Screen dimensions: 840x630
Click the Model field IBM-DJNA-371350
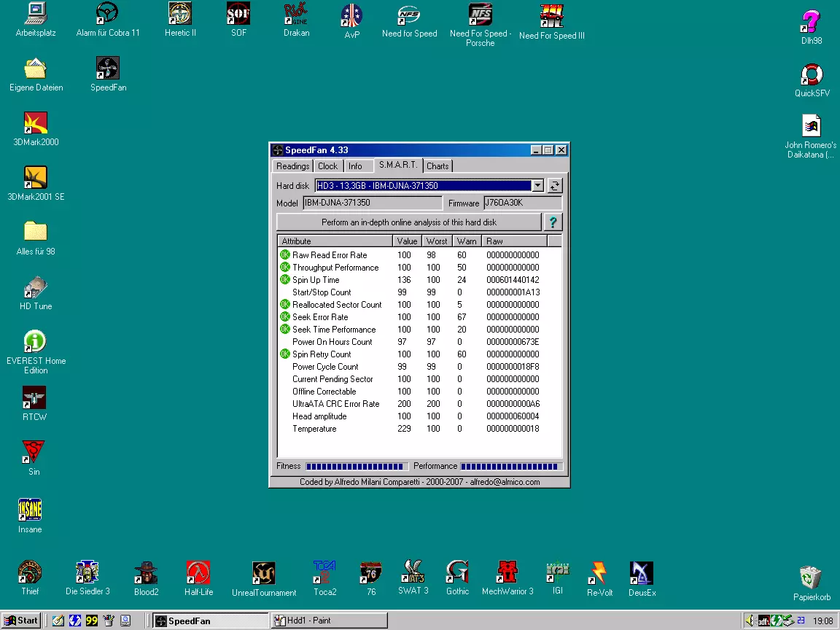tap(373, 203)
